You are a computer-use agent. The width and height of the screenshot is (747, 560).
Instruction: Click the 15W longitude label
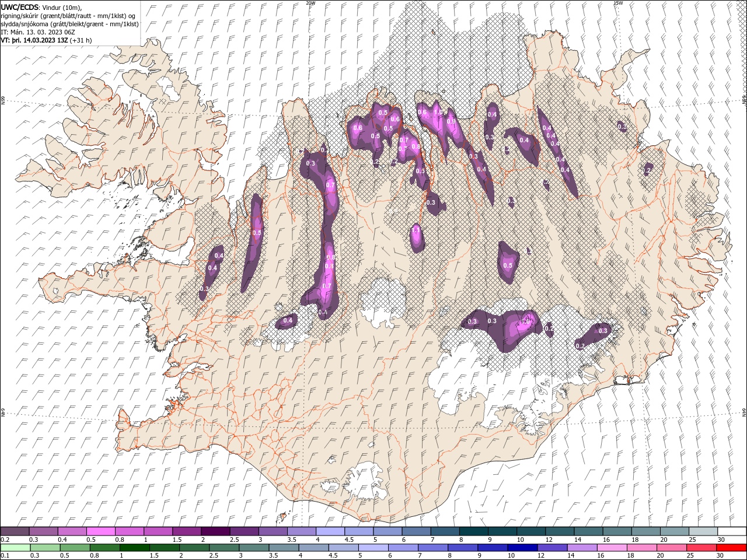(x=617, y=3)
